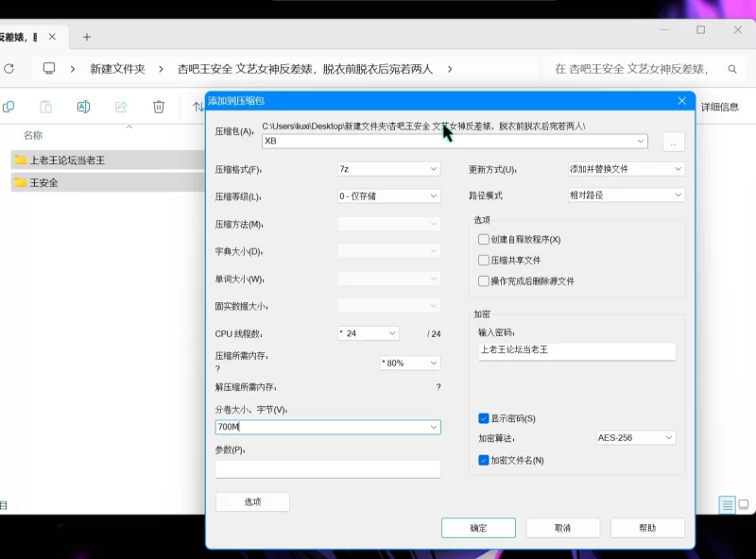This screenshot has height=559, width=756.
Task: Click the share icon in Explorer toolbar
Action: [121, 107]
